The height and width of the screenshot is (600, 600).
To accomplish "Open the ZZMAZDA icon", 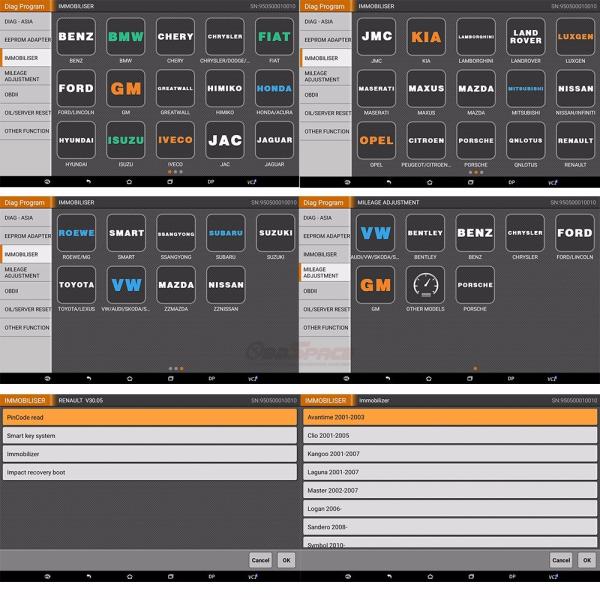I will pyautogui.click(x=176, y=285).
